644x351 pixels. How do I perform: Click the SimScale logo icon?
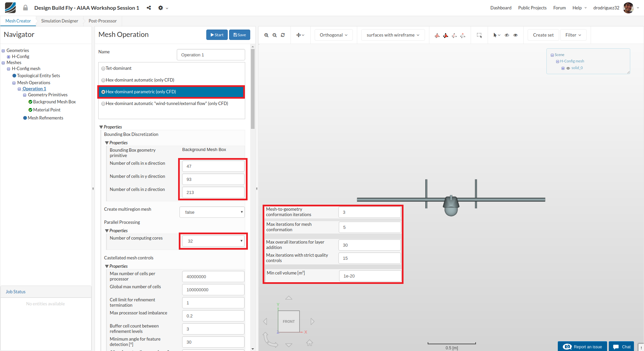tap(10, 7)
